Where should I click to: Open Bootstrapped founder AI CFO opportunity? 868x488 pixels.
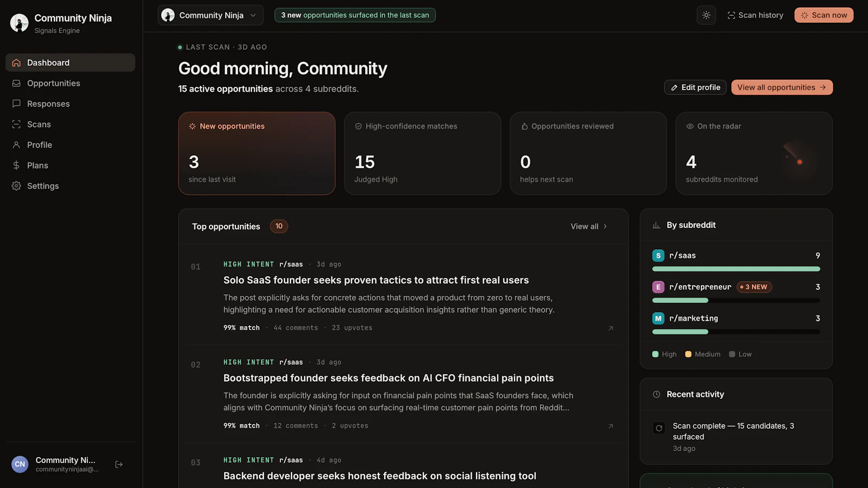click(388, 378)
